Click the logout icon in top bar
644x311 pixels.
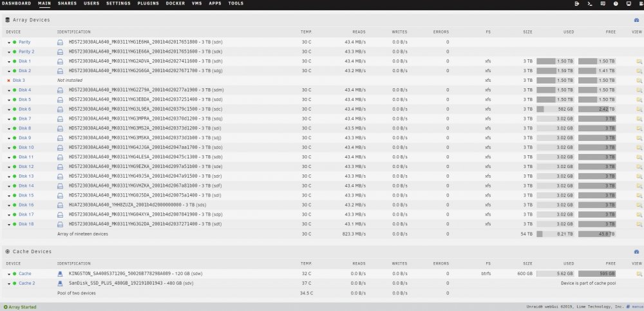coord(577,4)
